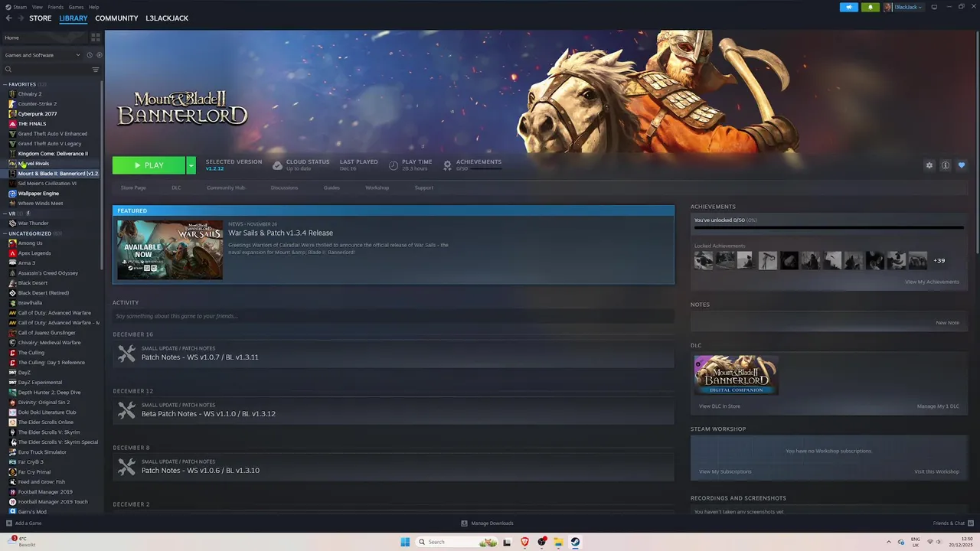
Task: Open the game's DLC link
Action: click(x=176, y=187)
